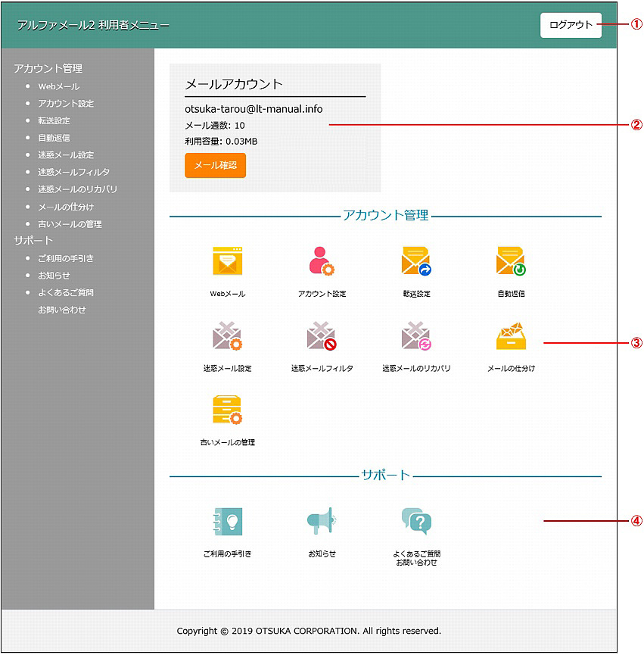Choose 転送設定 from the sidebar menu
This screenshot has height=655, width=644.
click(x=54, y=120)
